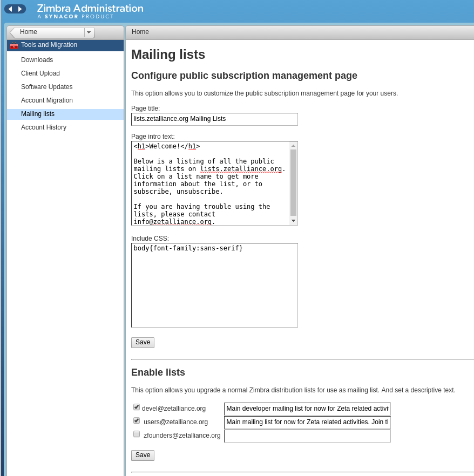
Task: Toggle the devel@zetalliance.org checkbox
Action: [x=137, y=407]
